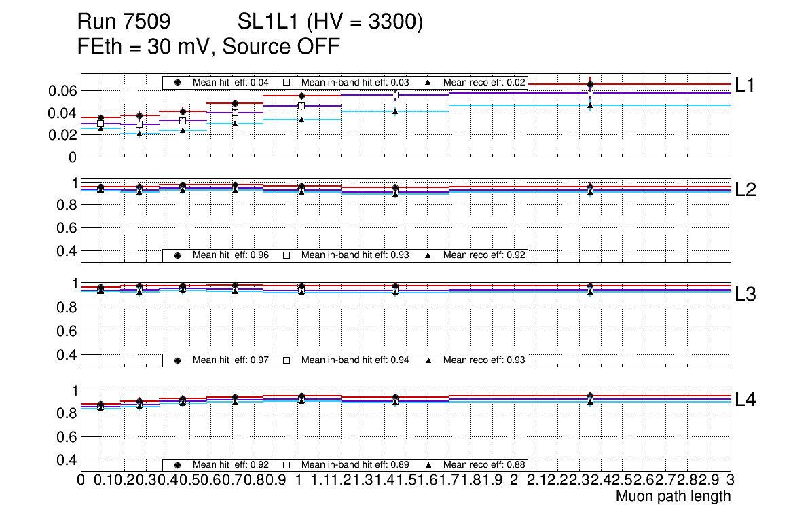Click the filled circle legend marker in L2 panel
The image size is (812, 524).
point(177,255)
